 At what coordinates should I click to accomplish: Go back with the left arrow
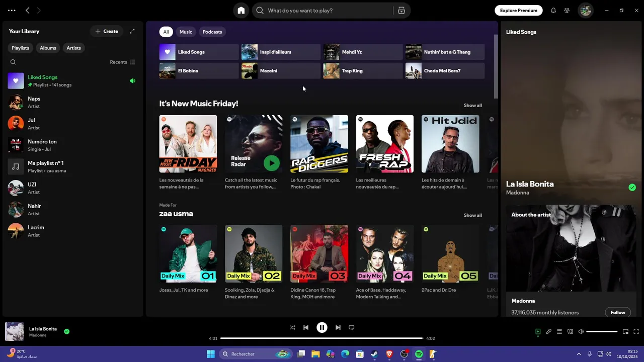point(28,10)
